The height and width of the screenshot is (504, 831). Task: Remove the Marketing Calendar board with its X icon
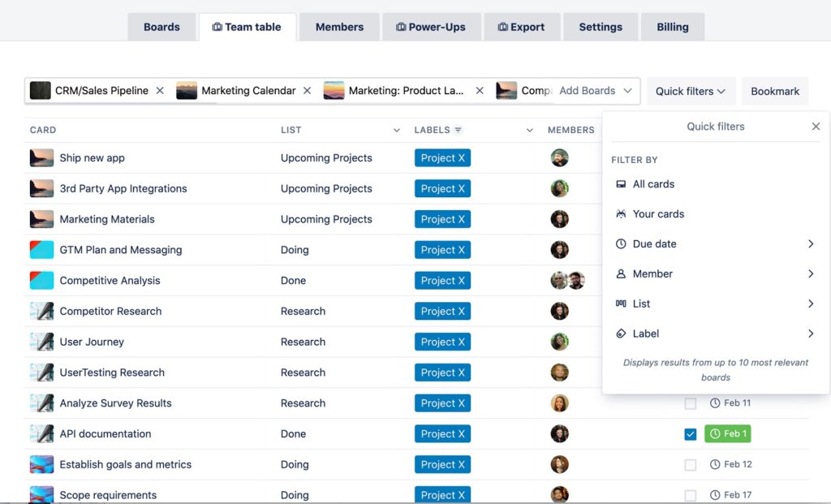point(306,91)
